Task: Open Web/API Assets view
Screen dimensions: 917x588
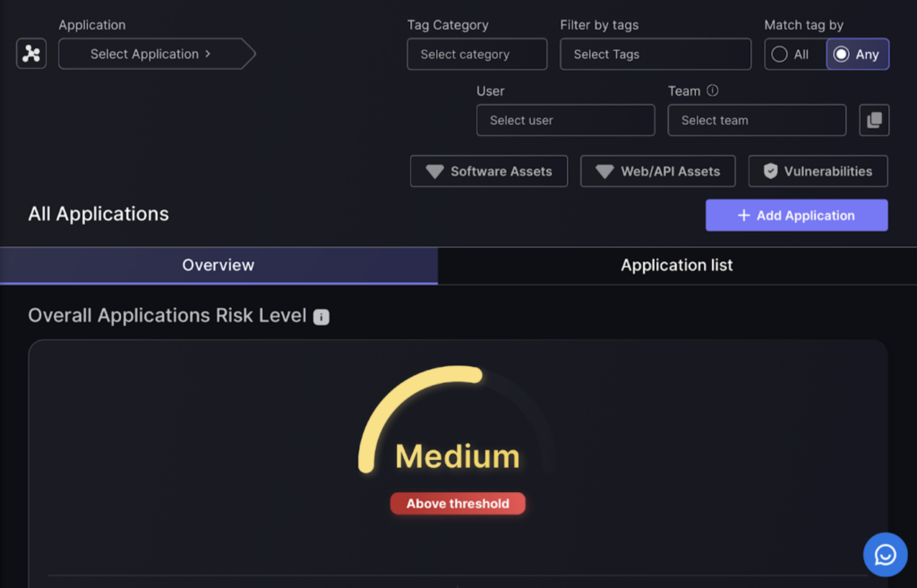Action: (658, 171)
